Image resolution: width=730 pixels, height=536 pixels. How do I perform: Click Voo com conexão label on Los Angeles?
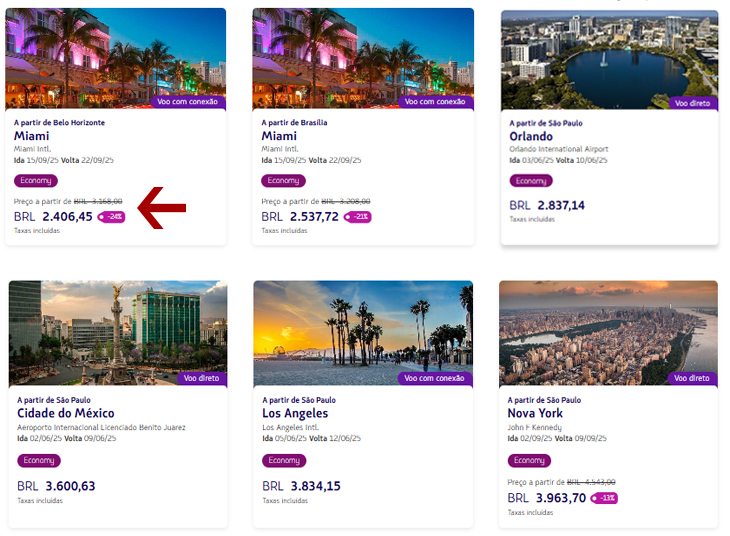tap(434, 378)
